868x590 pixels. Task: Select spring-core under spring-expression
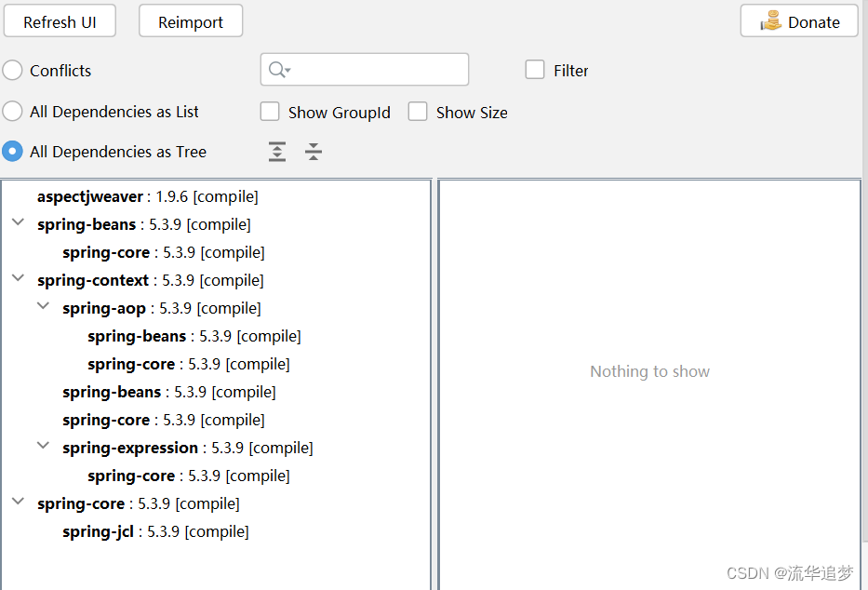[x=189, y=476]
